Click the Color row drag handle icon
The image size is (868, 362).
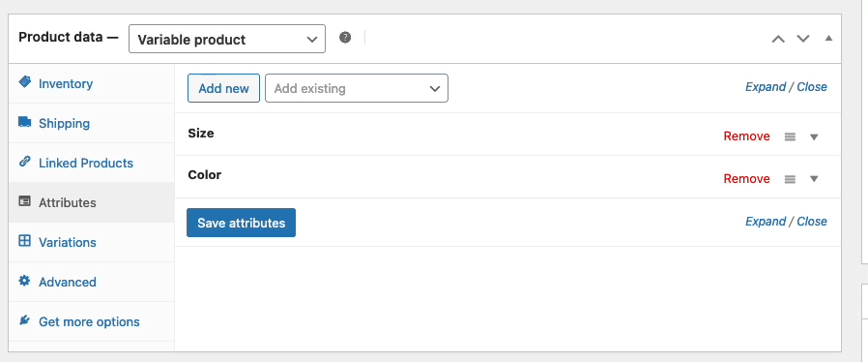[x=790, y=179]
